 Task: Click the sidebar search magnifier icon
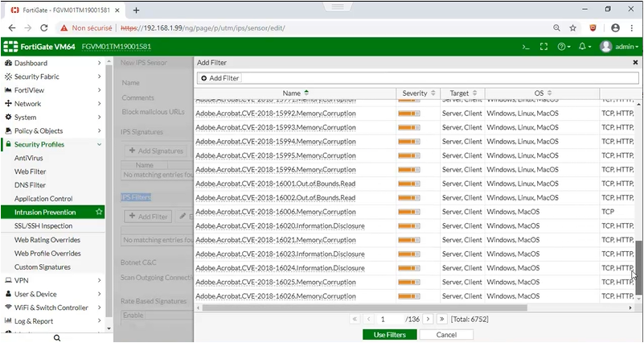tap(56, 337)
